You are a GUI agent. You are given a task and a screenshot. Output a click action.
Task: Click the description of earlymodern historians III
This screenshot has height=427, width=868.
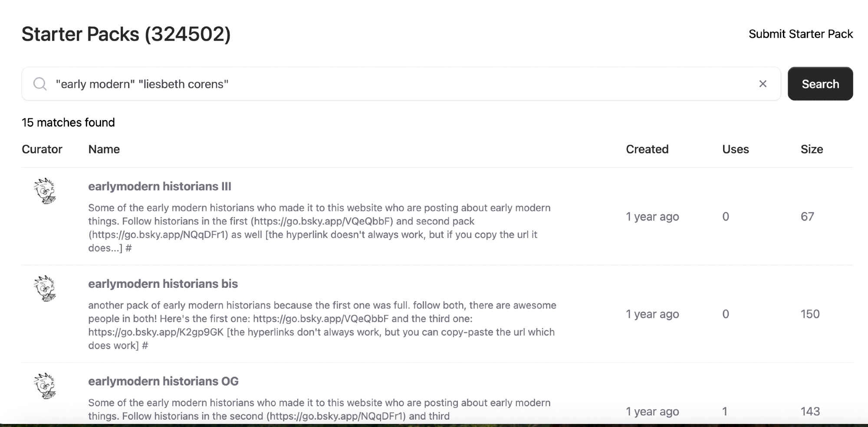[x=319, y=228]
